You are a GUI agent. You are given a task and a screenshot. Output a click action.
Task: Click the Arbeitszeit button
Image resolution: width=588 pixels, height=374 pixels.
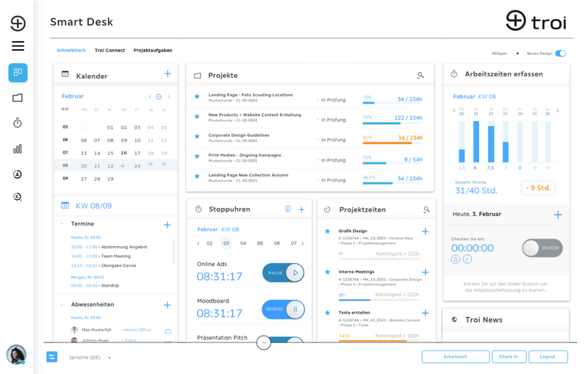pyautogui.click(x=455, y=357)
